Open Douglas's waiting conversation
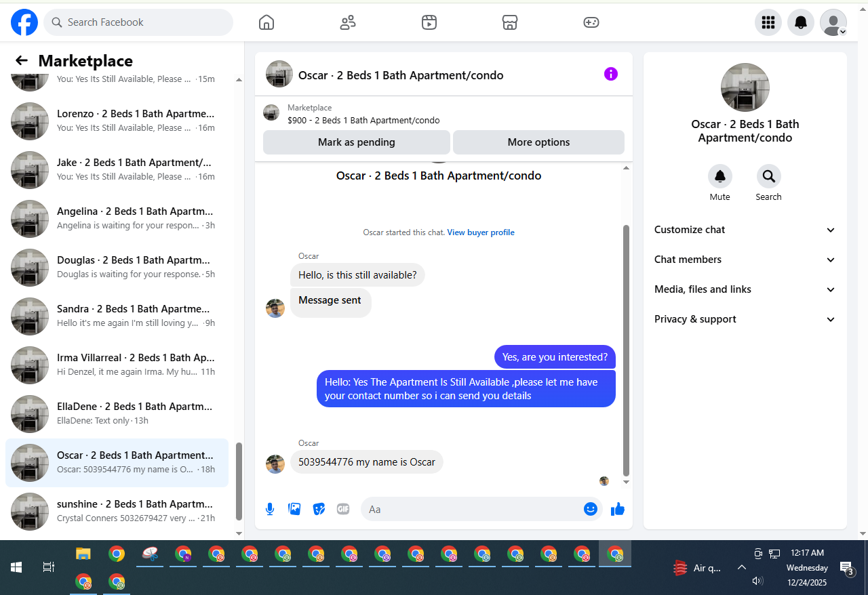868x595 pixels. pyautogui.click(x=117, y=268)
